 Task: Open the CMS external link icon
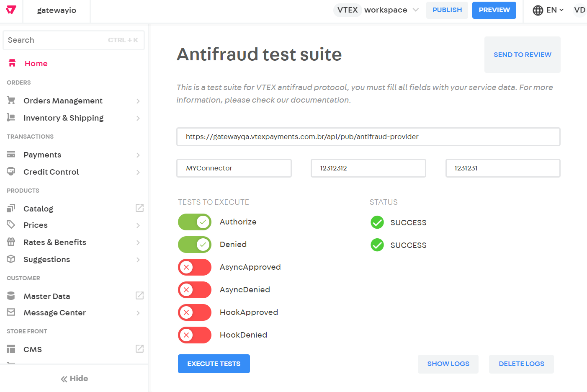click(x=139, y=349)
